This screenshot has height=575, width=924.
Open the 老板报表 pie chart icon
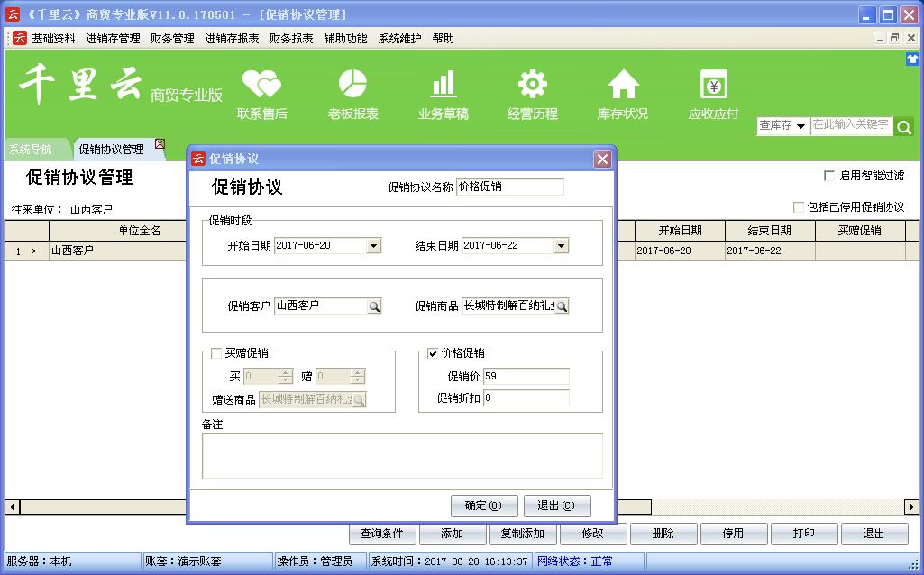click(352, 85)
